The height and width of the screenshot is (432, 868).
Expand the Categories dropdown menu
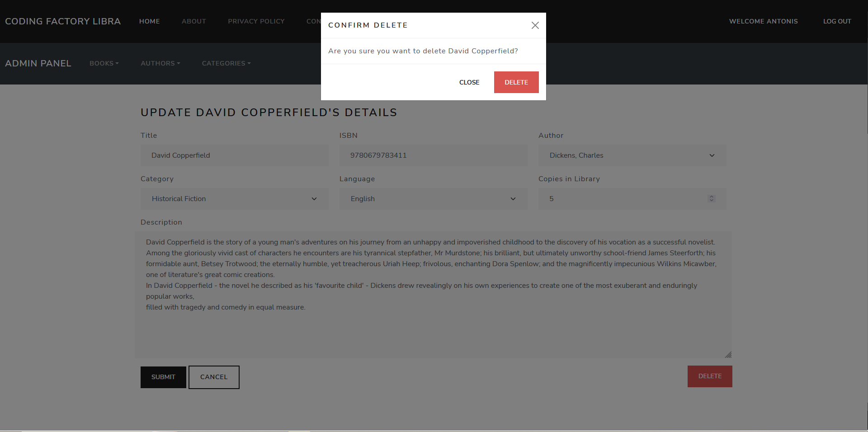coord(226,63)
